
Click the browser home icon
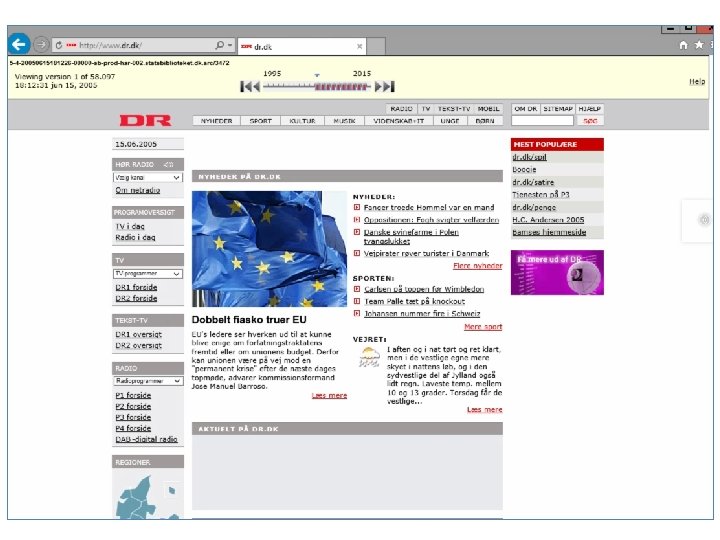tap(683, 45)
